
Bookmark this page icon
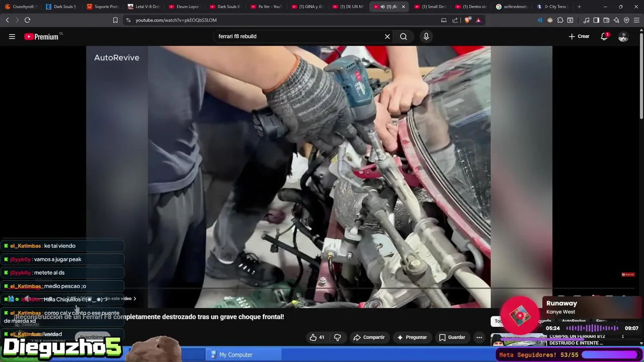click(x=115, y=20)
